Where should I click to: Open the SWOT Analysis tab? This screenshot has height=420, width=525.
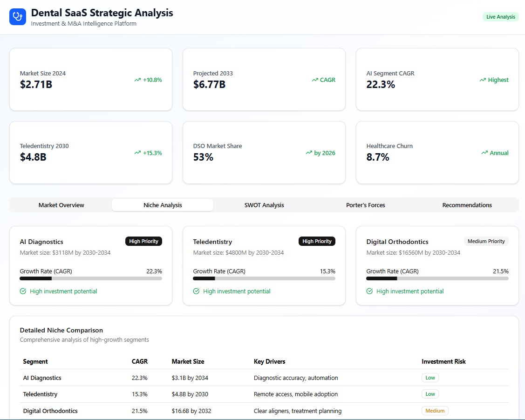(x=264, y=205)
